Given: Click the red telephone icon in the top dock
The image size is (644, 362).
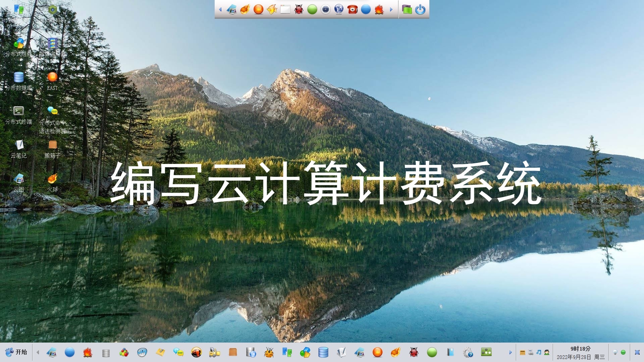Looking at the screenshot, I should 352,10.
